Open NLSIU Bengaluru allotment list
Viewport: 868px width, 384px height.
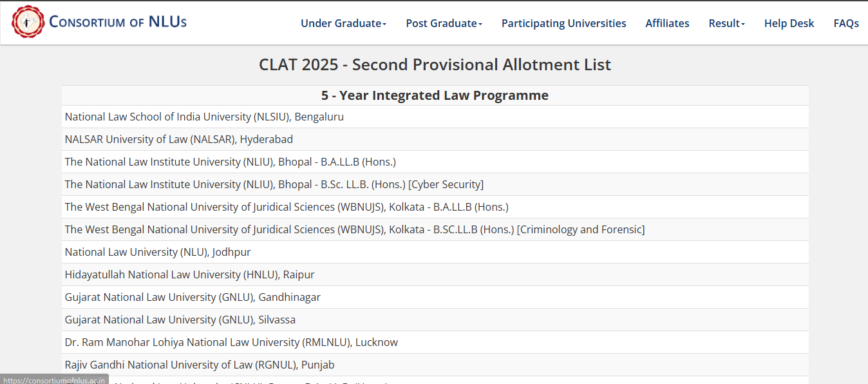pos(204,117)
